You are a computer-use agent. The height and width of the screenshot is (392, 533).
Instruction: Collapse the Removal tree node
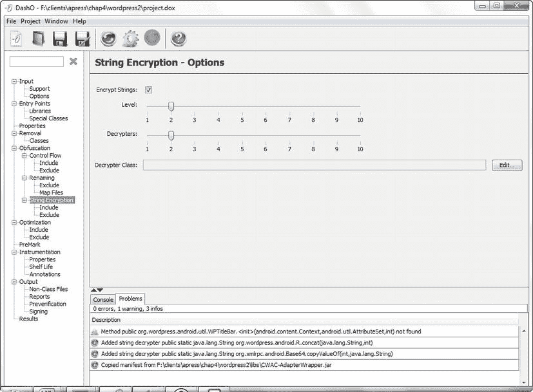(14, 133)
